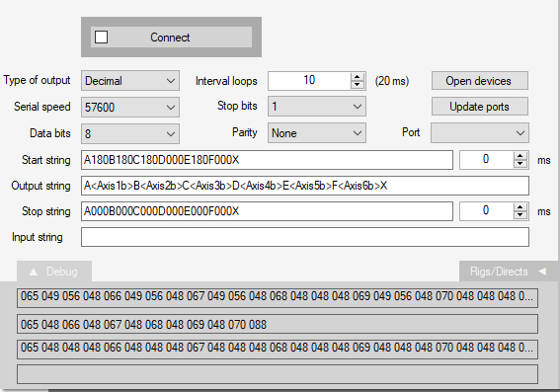Click the Start string label
The height and width of the screenshot is (392, 560).
point(46,160)
